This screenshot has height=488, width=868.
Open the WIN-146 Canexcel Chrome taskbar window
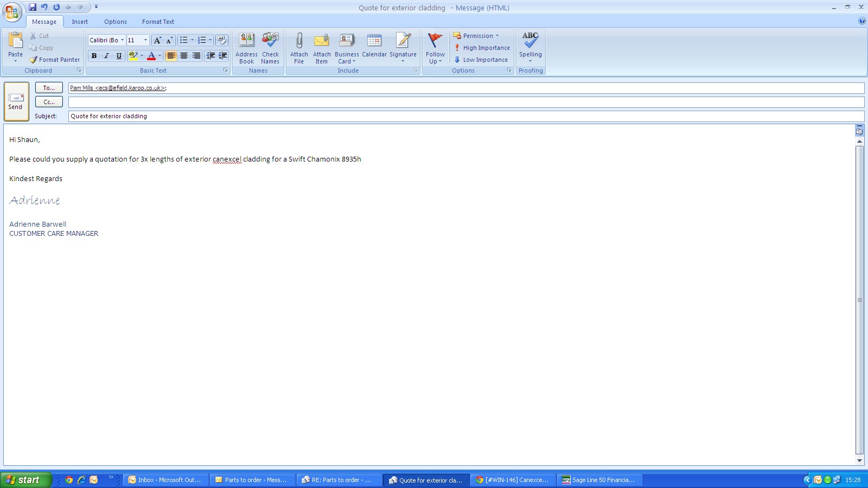[x=514, y=480]
